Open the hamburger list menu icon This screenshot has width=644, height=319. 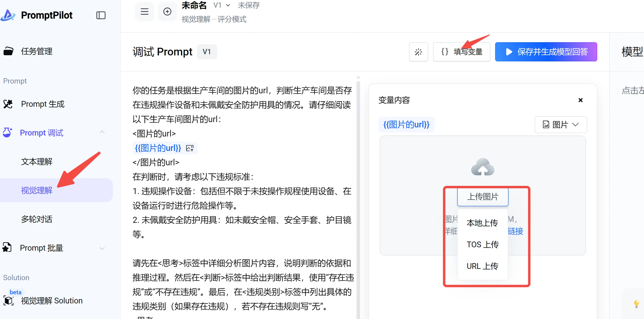tap(144, 12)
